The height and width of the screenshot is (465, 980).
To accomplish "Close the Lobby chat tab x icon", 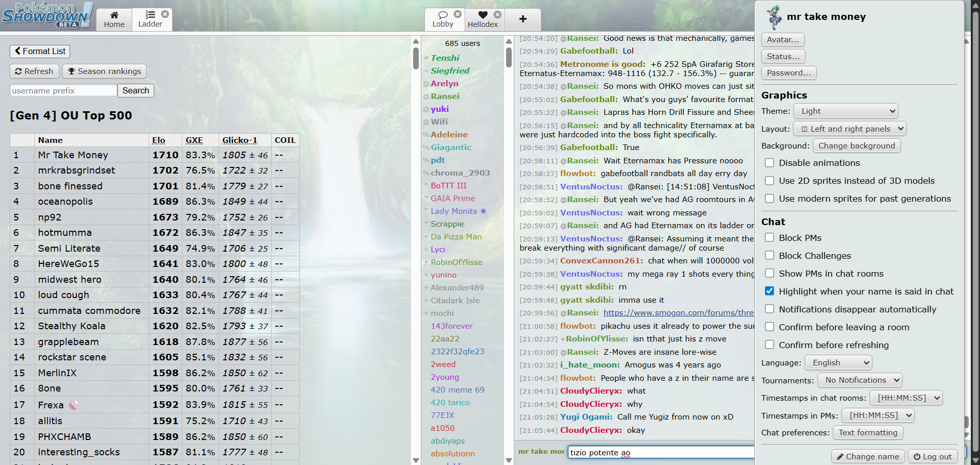I will point(458,14).
